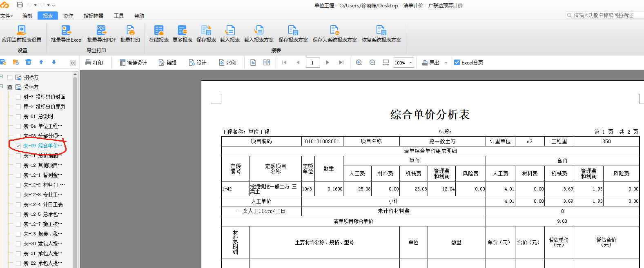Open more reports (更多报表)
This screenshot has width=644, height=268.
(x=183, y=34)
